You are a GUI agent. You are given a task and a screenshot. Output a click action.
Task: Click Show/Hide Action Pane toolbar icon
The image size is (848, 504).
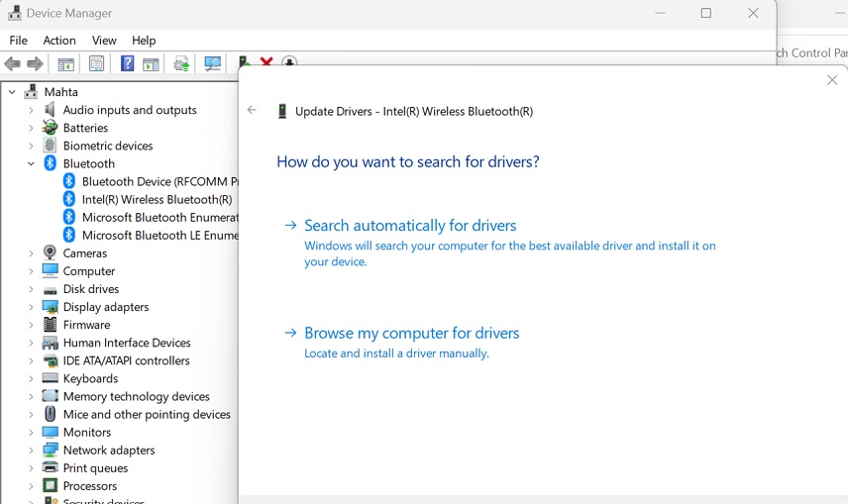point(151,64)
